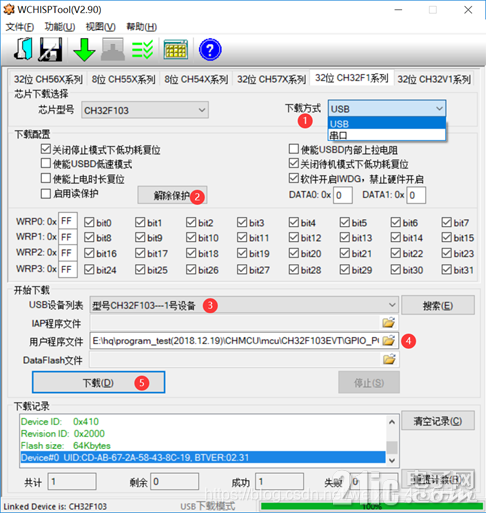Browse for IAP program file folder icon
The height and width of the screenshot is (513, 486).
(x=389, y=323)
